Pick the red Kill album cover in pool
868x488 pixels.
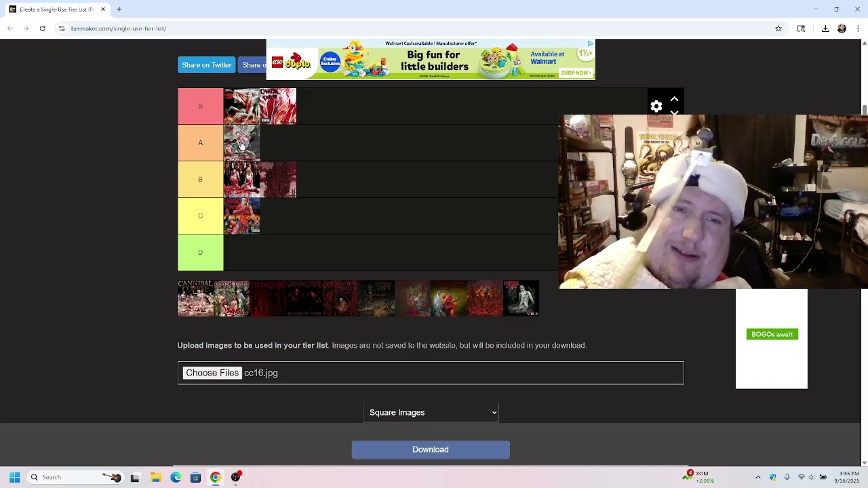(268, 298)
